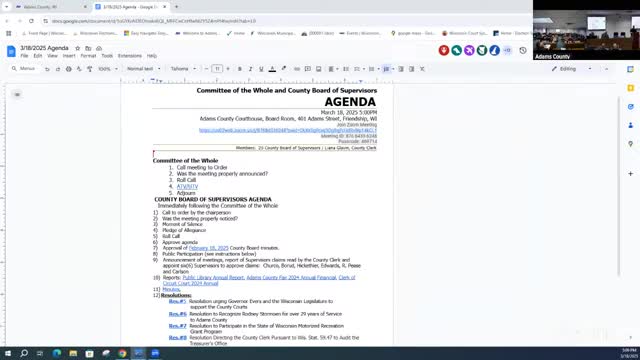This screenshot has width=640, height=360.
Task: Open the text color picker
Action: click(272, 69)
